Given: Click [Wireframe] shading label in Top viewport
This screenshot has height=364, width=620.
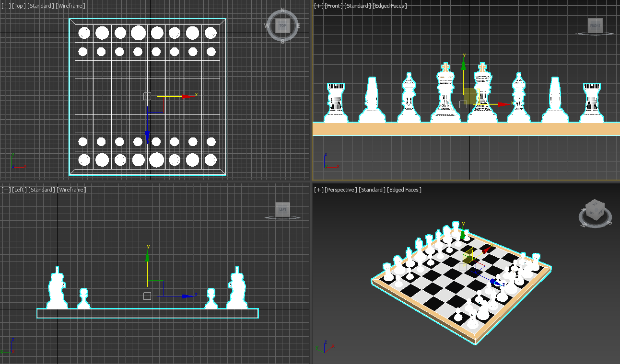Looking at the screenshot, I should click(x=70, y=6).
